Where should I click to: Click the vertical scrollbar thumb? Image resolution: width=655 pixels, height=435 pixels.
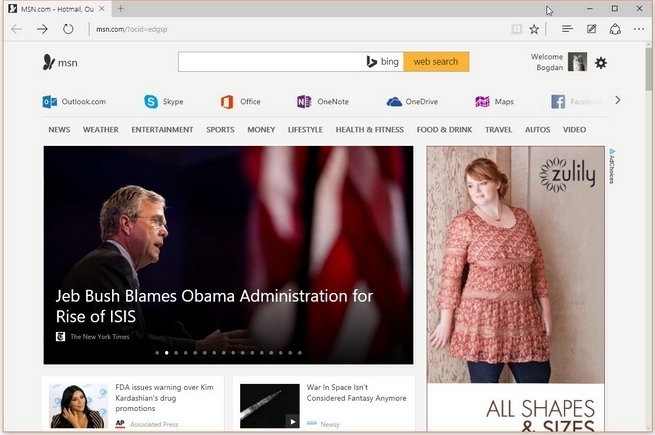click(x=648, y=69)
